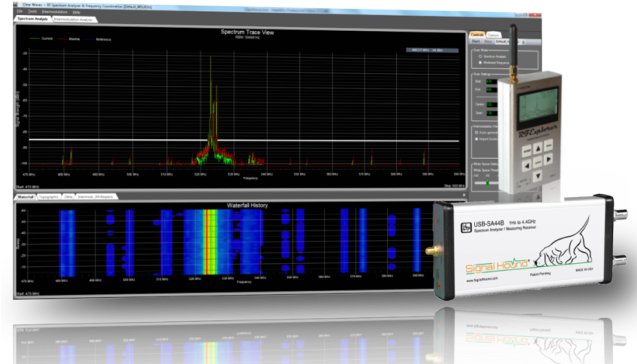Screen dimensions: 637x364
Task: Open the Controls side panel tab
Action: [477, 34]
